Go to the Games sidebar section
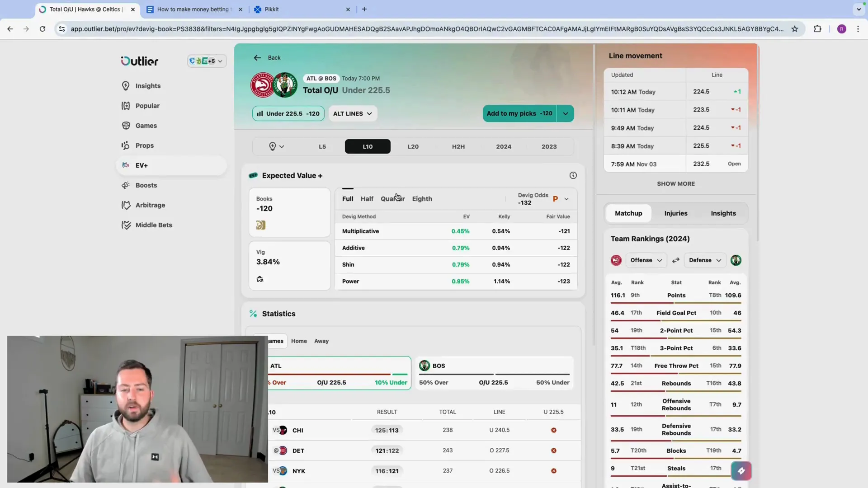 pos(139,126)
